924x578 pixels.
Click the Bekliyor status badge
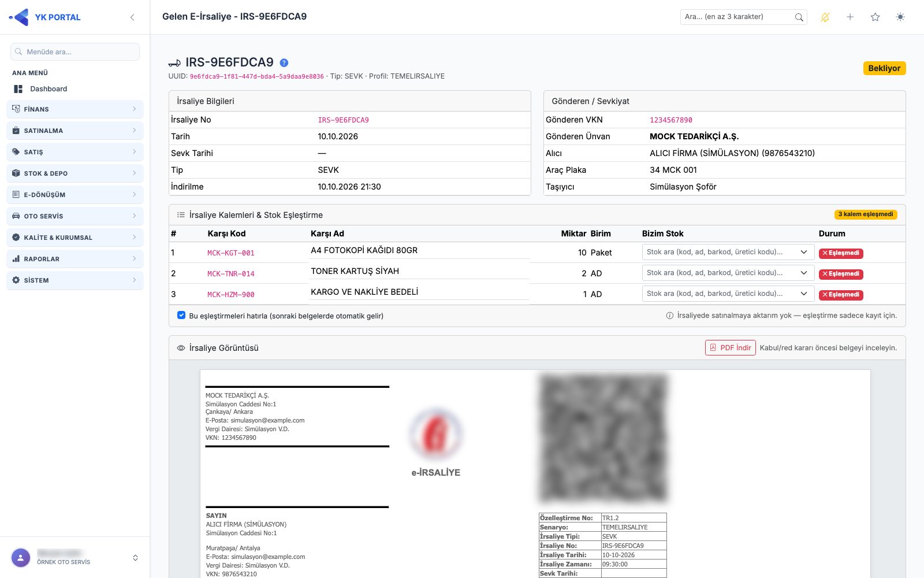(x=884, y=68)
